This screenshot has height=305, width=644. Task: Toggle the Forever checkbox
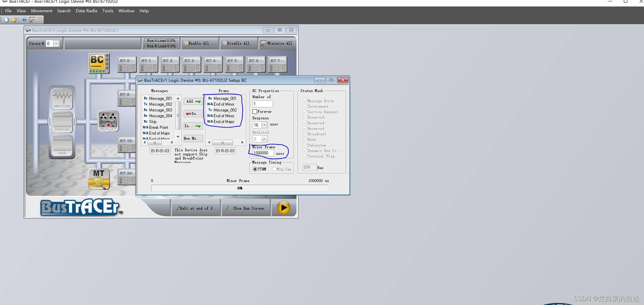click(255, 112)
